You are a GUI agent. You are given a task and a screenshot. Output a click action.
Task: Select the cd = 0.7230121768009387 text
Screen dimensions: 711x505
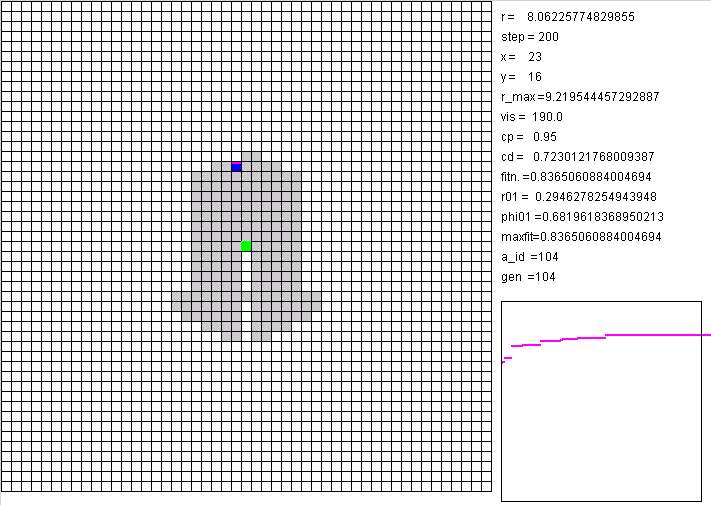(x=578, y=157)
